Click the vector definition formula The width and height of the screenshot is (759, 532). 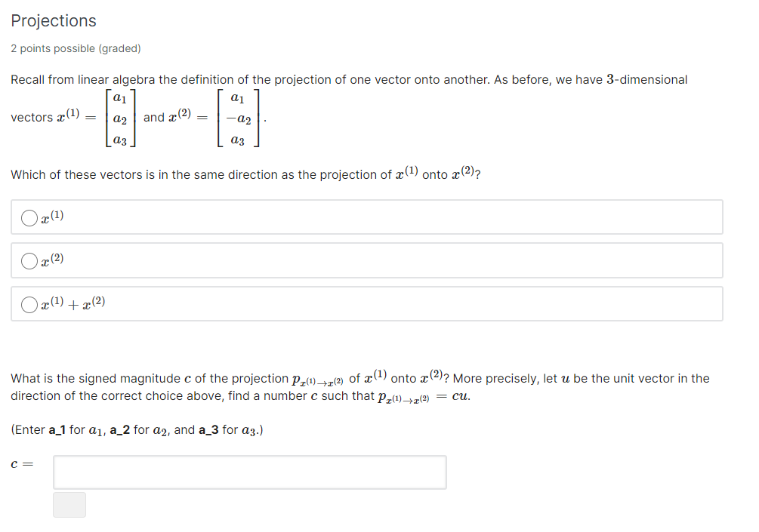point(136,117)
